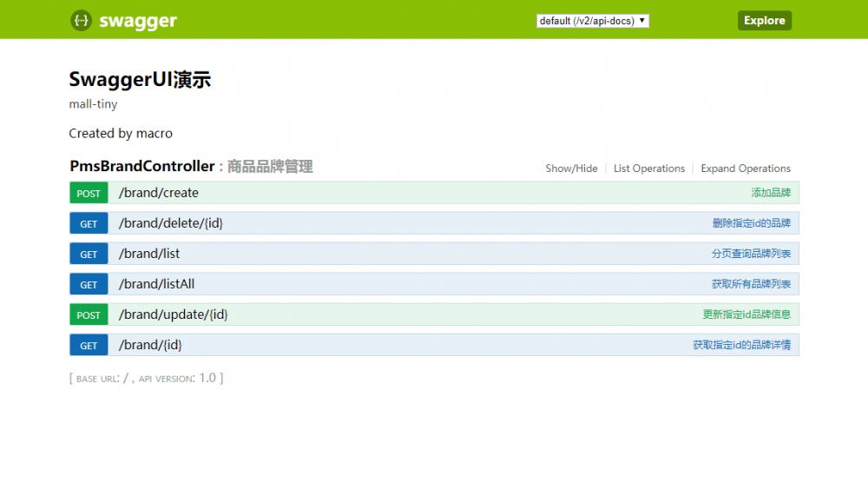Click the GET badge on /brand/list
The image size is (868, 503).
[x=88, y=254]
